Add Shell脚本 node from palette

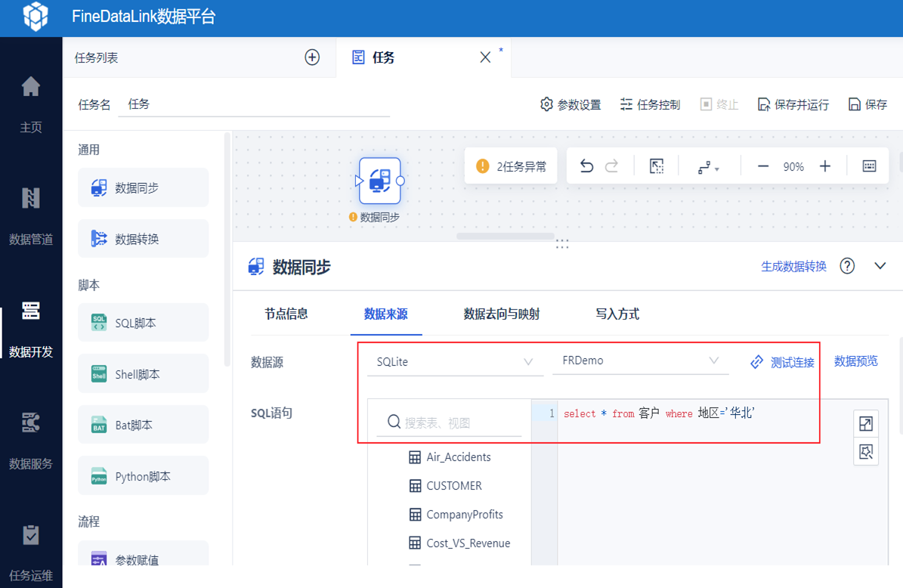coord(143,374)
